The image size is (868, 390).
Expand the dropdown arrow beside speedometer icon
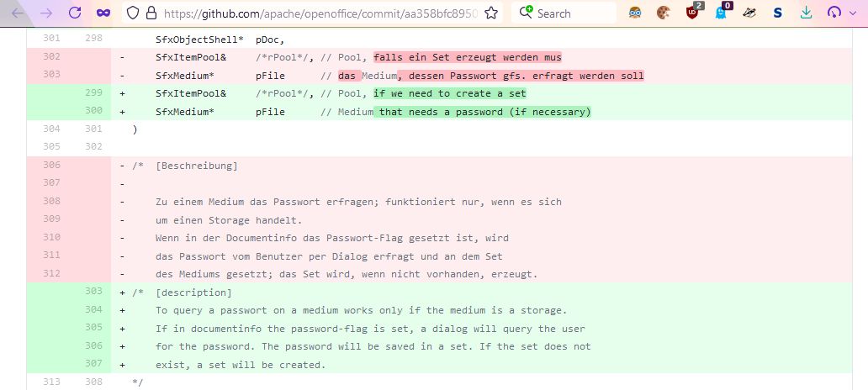click(x=852, y=13)
